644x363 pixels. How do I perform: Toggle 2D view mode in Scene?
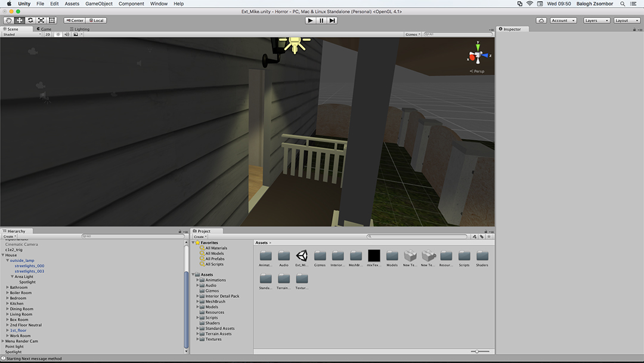coord(48,35)
